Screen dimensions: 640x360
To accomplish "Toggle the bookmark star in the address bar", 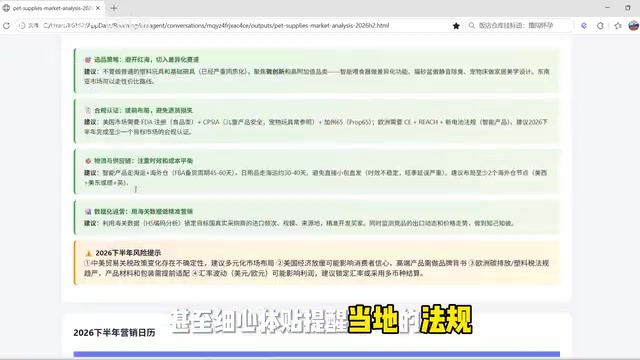I will [456, 25].
